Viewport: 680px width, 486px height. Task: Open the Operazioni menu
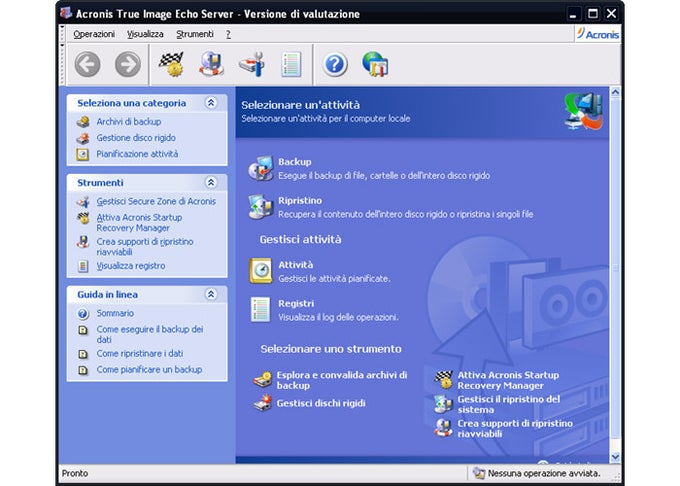(x=94, y=34)
